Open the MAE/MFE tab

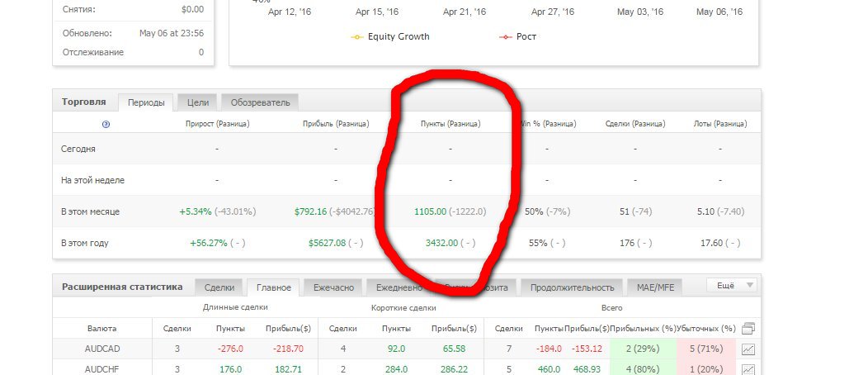[655, 287]
